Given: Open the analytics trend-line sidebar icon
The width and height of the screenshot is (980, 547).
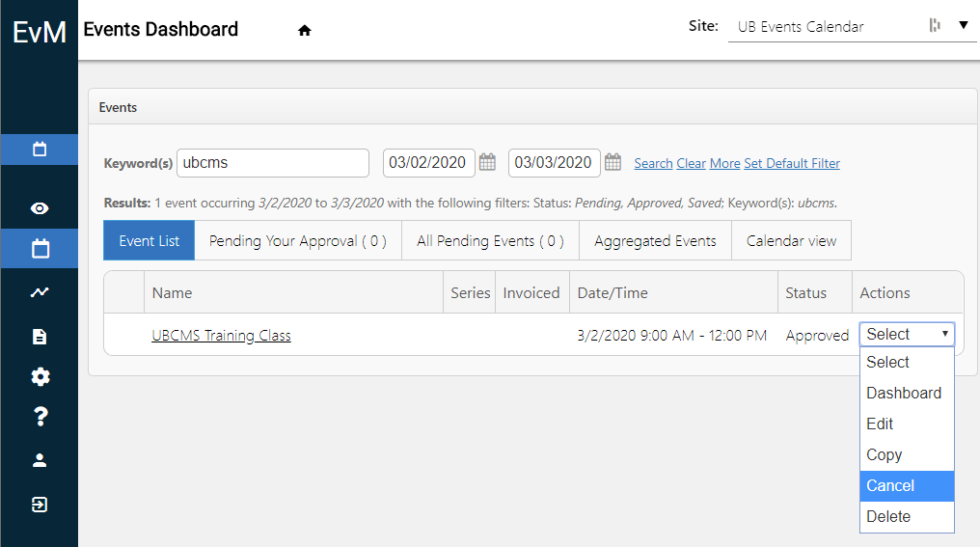Looking at the screenshot, I should [x=40, y=292].
